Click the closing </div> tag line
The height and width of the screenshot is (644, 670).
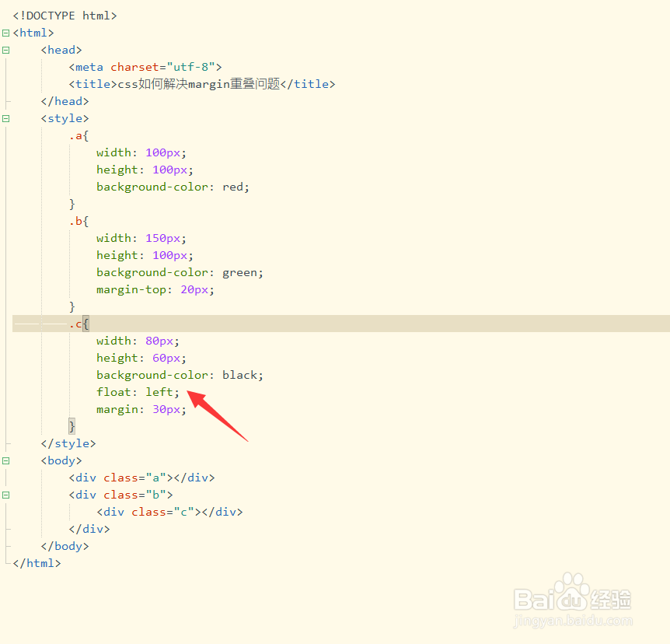click(x=89, y=529)
